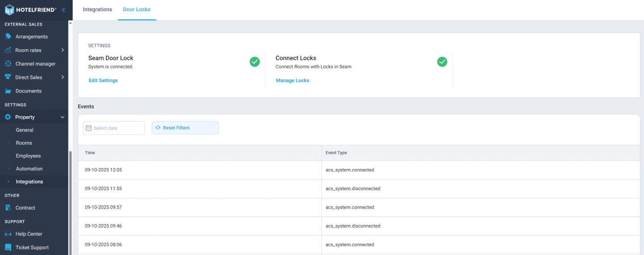This screenshot has height=255, width=644.
Task: Click the Help Center headset icon
Action: pyautogui.click(x=8, y=234)
